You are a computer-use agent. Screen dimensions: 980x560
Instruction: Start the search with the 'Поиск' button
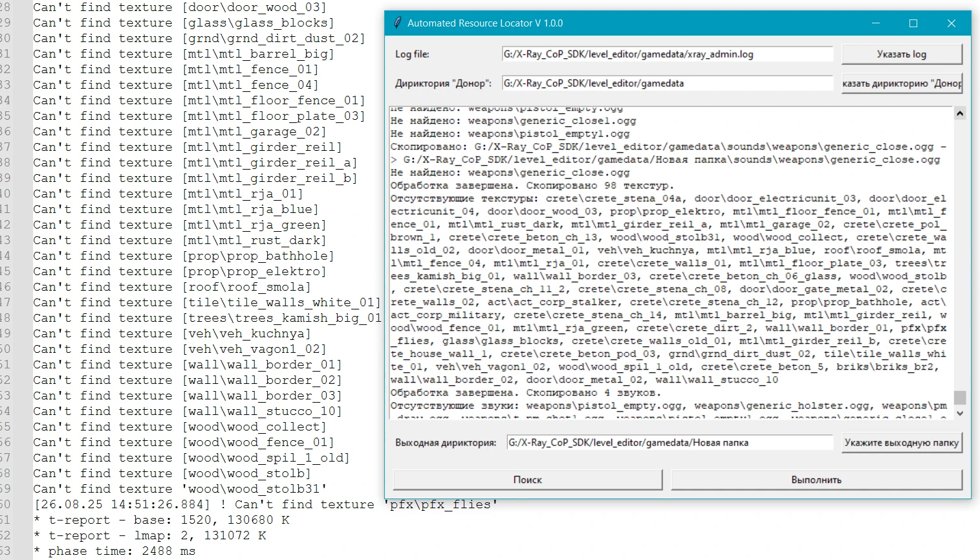(528, 480)
